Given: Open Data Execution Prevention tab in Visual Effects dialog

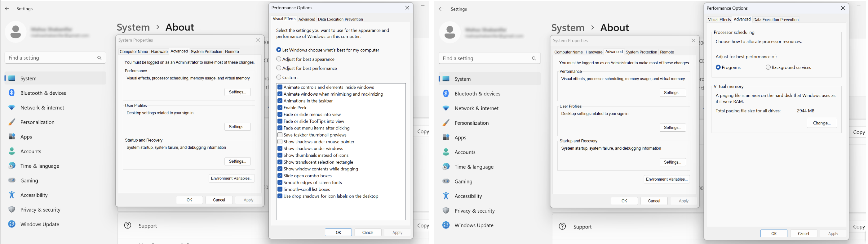Looking at the screenshot, I should [340, 19].
